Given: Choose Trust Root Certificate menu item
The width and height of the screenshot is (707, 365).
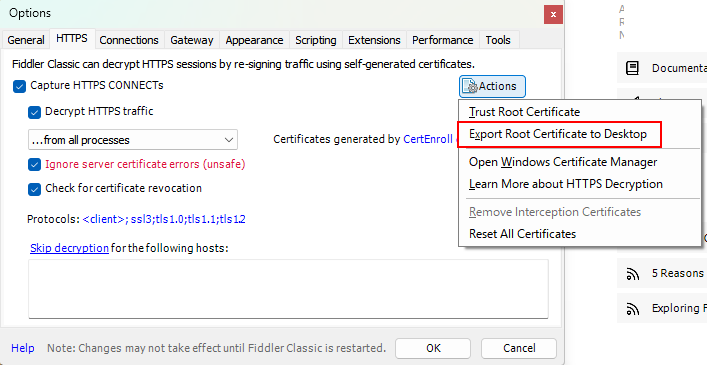Looking at the screenshot, I should coord(524,112).
